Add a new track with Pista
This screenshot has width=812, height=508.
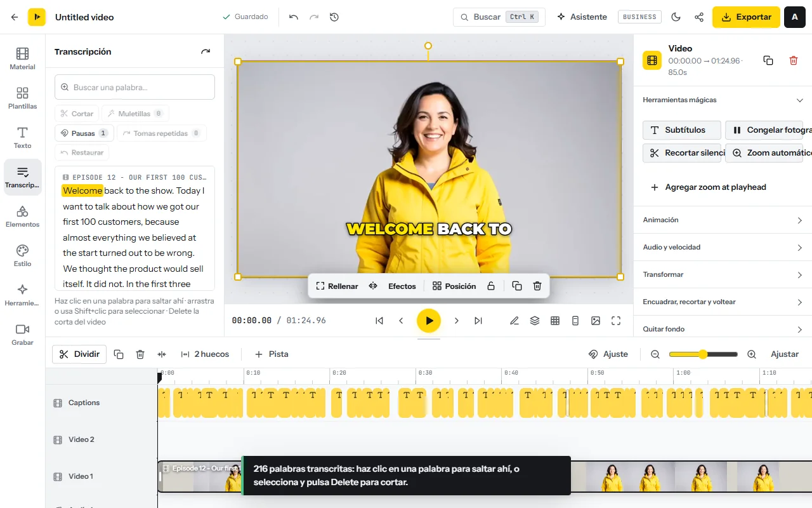click(272, 354)
